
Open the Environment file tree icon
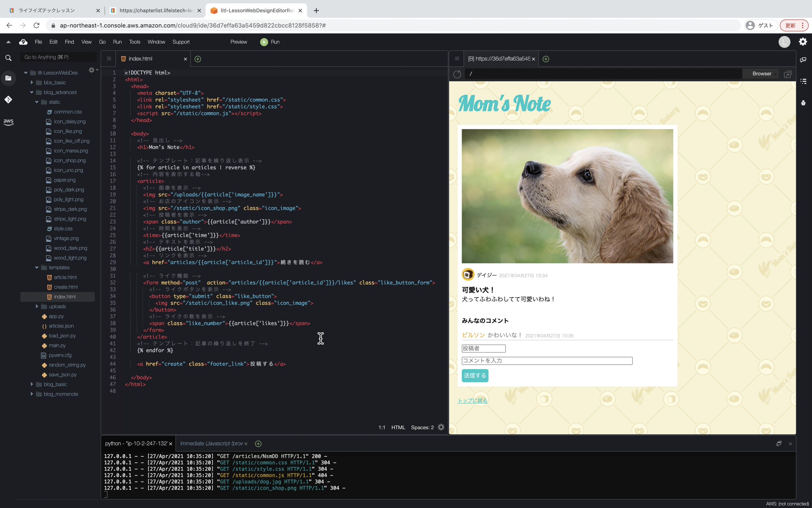pos(8,78)
